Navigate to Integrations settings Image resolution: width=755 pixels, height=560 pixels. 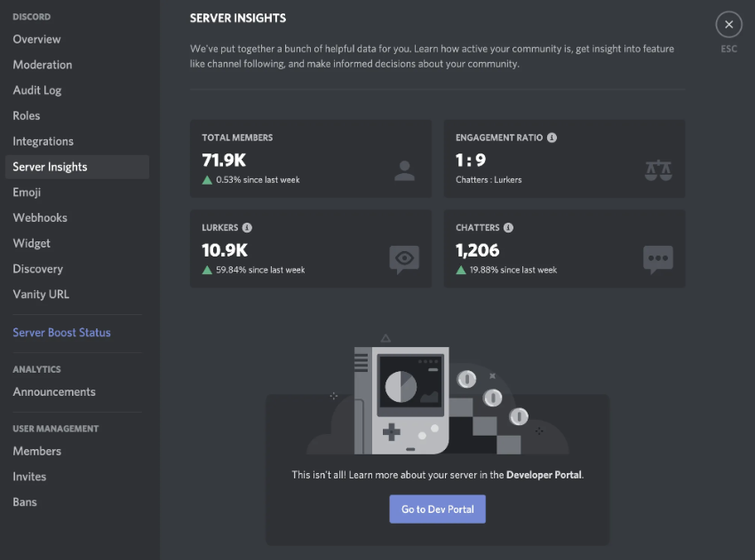point(43,141)
